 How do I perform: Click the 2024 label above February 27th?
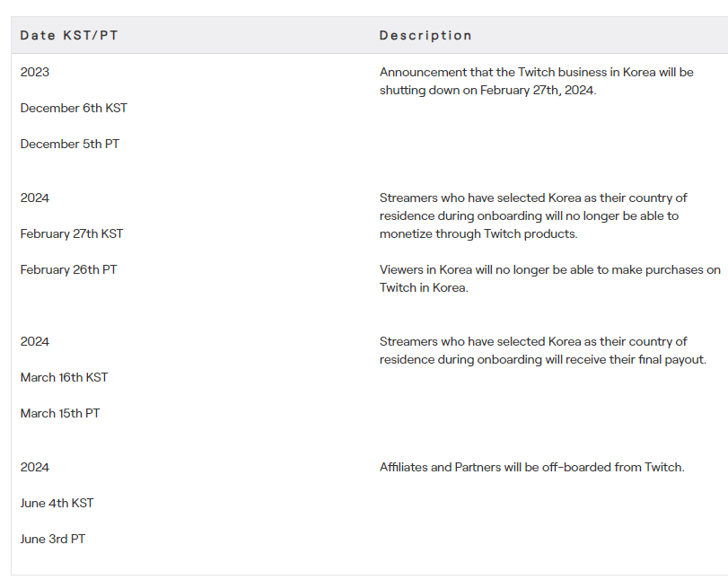[x=35, y=198]
